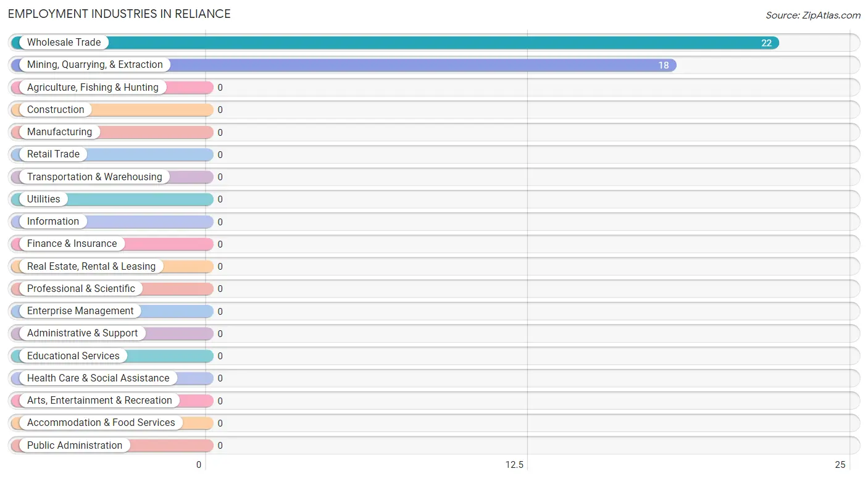Click the value 22 on Wholesale Trade bar
Screen dimensions: 868x479
pyautogui.click(x=766, y=43)
